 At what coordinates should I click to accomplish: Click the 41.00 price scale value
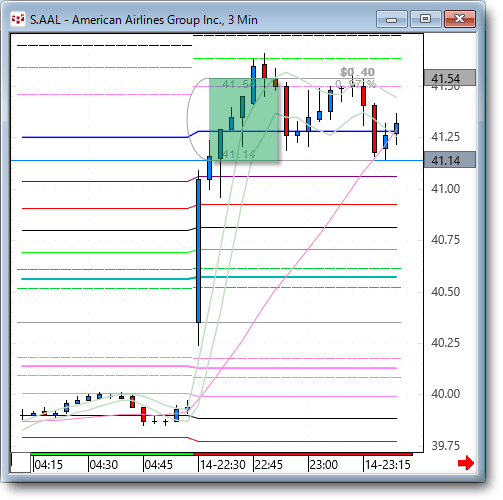pos(445,189)
